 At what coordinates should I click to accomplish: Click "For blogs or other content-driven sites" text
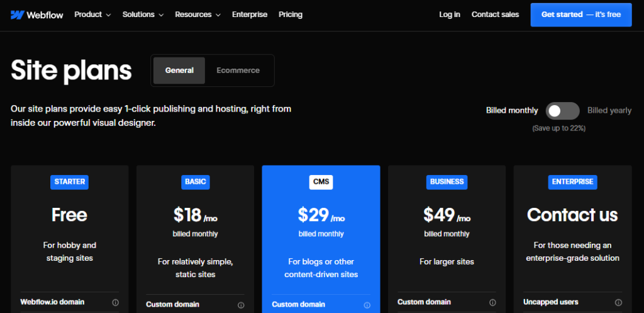click(321, 268)
